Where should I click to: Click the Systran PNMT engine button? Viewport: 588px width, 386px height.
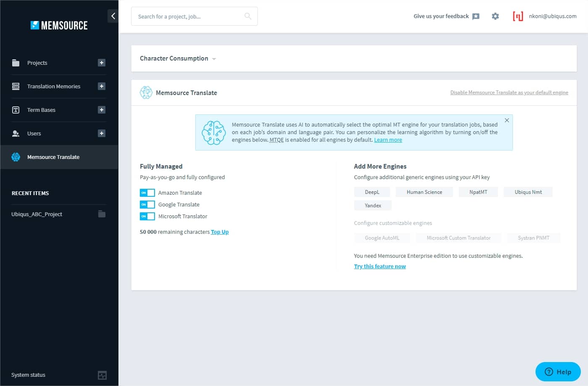coord(533,238)
